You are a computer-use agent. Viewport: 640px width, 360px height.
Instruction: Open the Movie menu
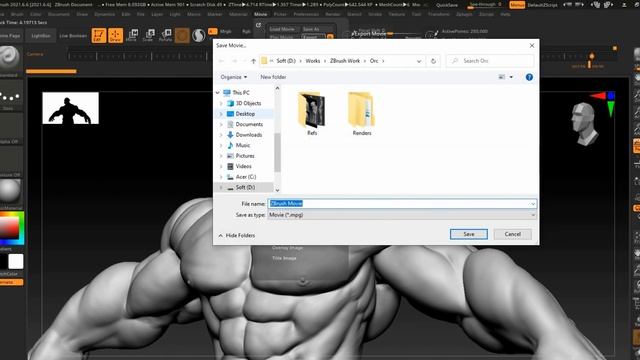click(260, 14)
